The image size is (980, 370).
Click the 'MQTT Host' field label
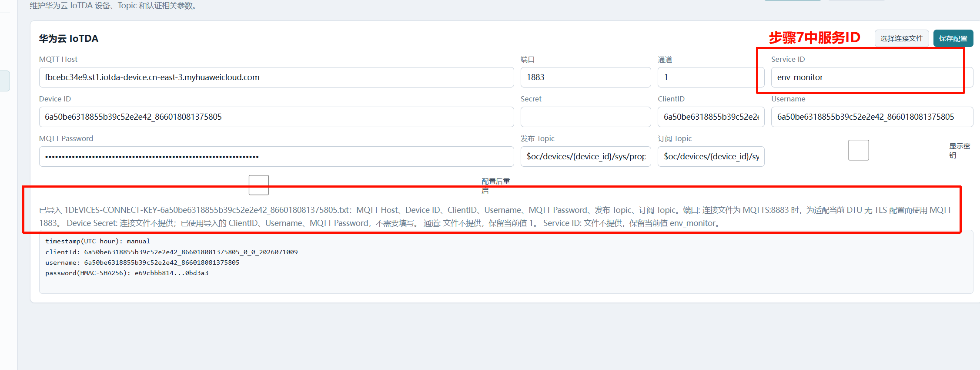[x=58, y=59]
